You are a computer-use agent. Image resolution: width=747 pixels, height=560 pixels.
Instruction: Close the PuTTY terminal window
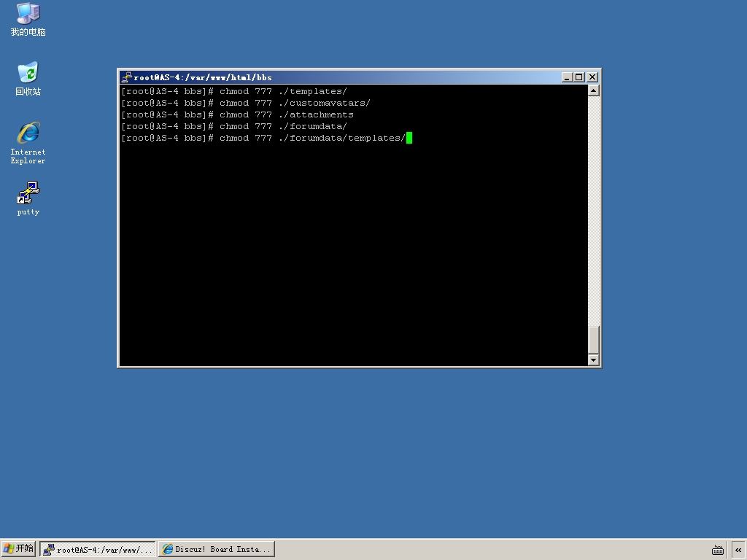click(592, 77)
